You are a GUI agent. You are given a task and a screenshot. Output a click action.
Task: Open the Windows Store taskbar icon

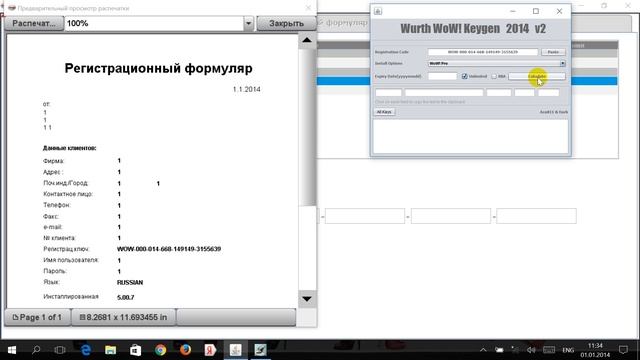136,350
